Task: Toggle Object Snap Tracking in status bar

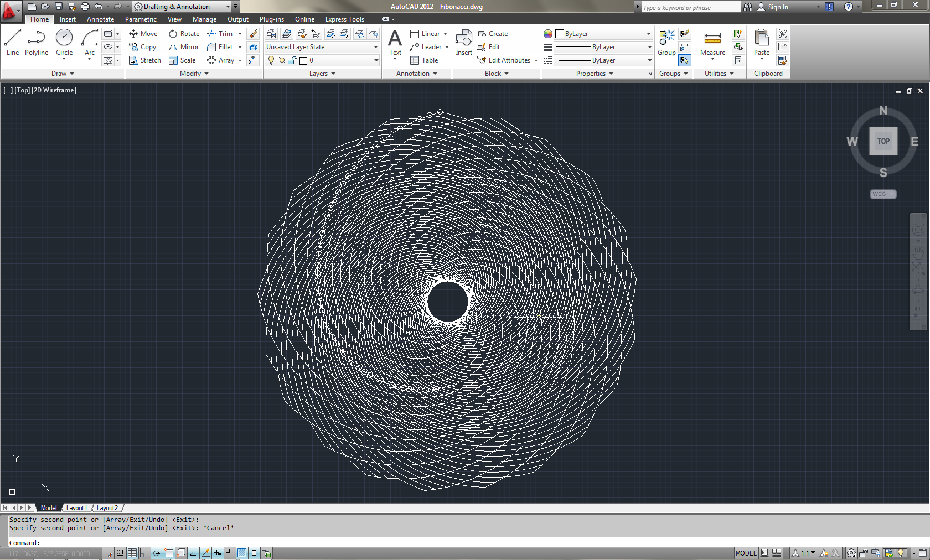Action: click(193, 553)
